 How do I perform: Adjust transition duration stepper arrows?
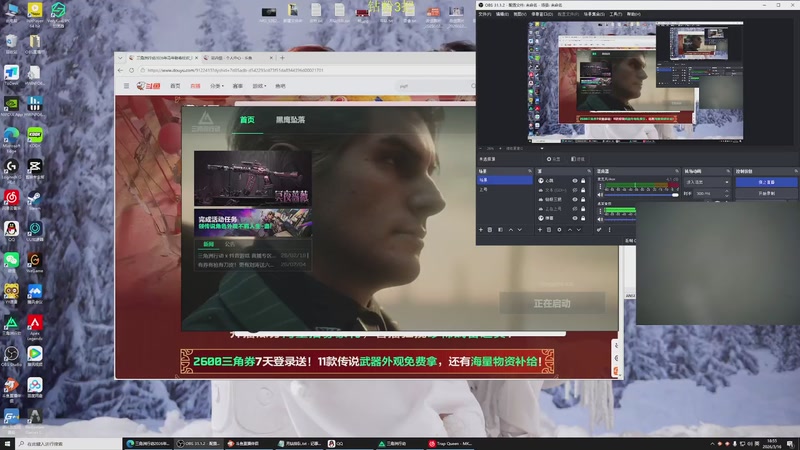pyautogui.click(x=727, y=193)
